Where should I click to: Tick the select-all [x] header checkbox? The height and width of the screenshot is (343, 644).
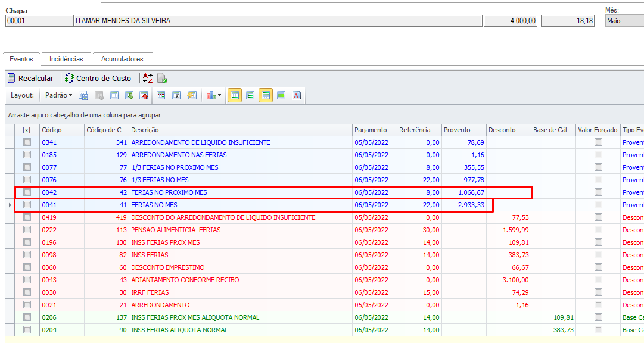[27, 130]
